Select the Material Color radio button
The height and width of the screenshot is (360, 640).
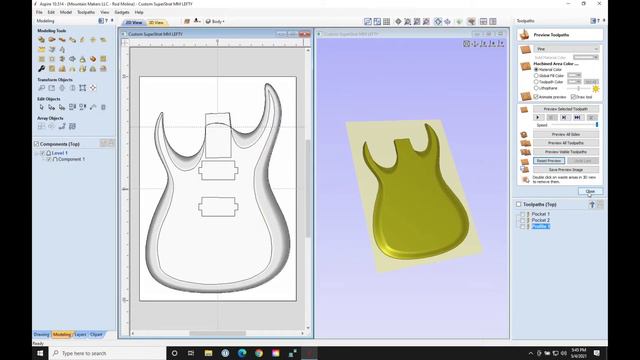[536, 70]
